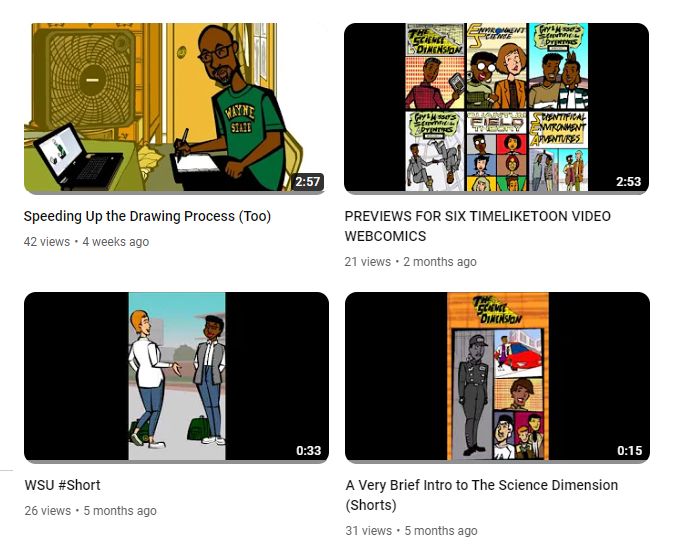Open the WSU #Short video thumbnail
The height and width of the screenshot is (557, 675).
coord(176,377)
